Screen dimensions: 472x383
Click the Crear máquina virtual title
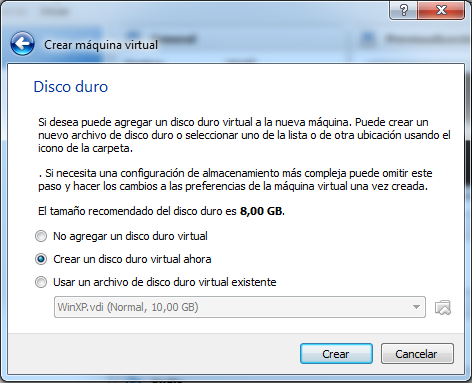[x=101, y=45]
